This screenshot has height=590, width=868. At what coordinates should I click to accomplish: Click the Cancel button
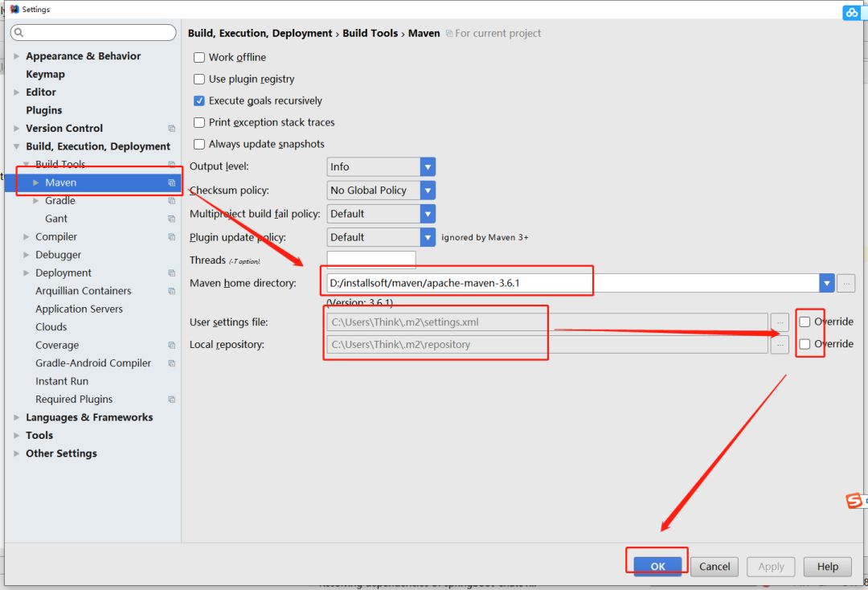pos(714,567)
